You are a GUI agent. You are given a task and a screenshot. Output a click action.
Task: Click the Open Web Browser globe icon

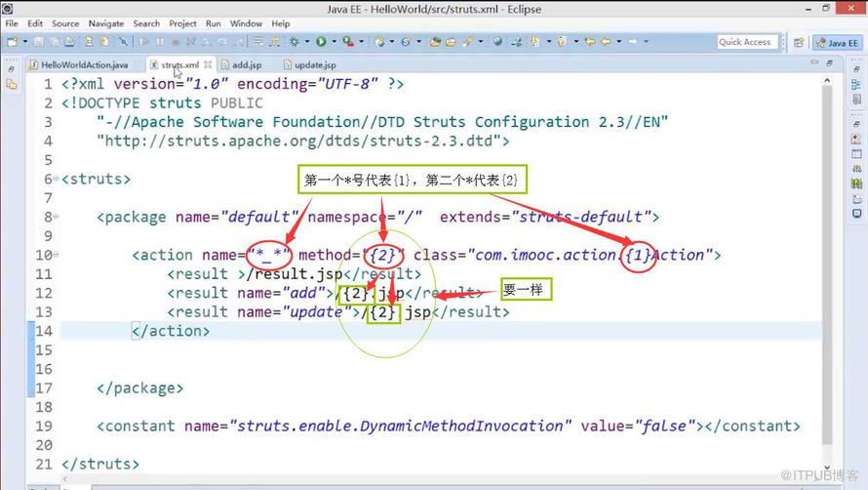(497, 42)
